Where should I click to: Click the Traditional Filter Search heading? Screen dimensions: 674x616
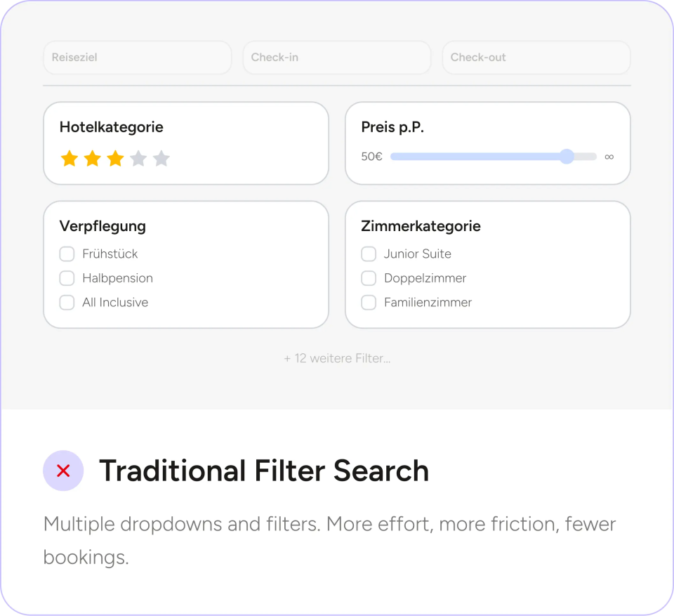pos(263,471)
